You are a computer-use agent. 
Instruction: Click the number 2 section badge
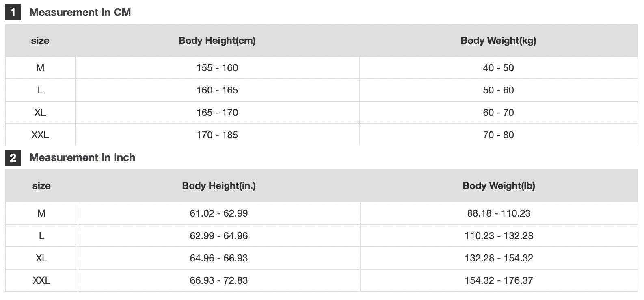pos(13,158)
